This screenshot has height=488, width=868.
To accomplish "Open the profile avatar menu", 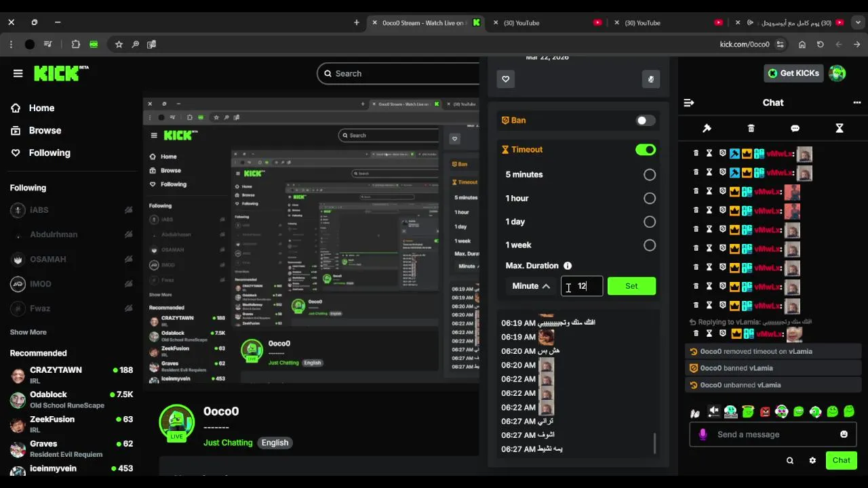I will tap(837, 73).
